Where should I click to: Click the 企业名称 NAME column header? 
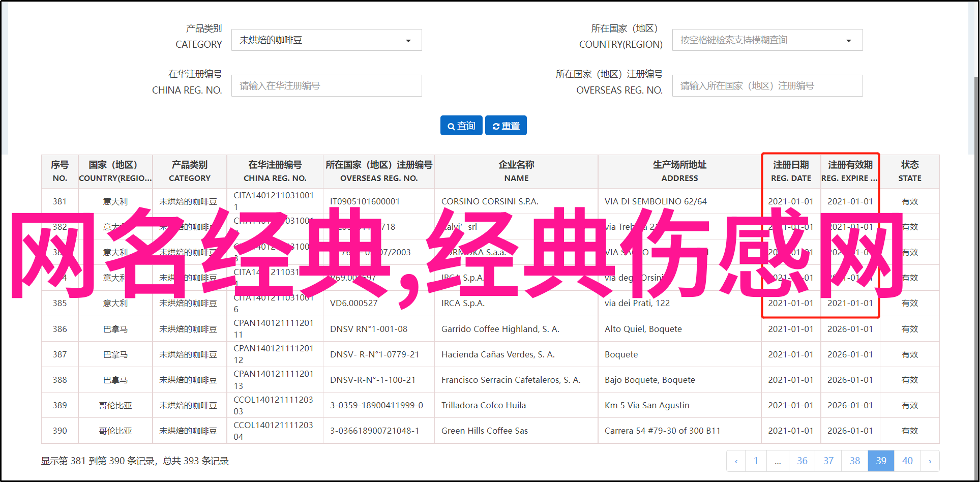[516, 171]
